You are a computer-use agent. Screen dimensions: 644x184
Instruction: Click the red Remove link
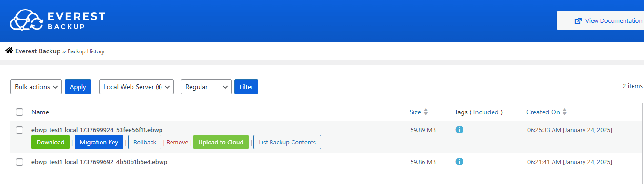click(177, 142)
